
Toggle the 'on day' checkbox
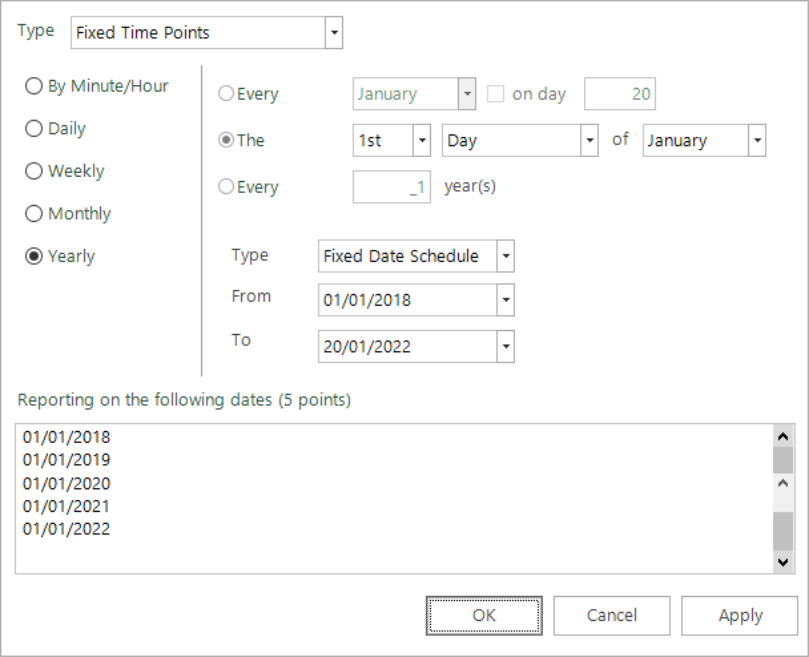[x=495, y=94]
